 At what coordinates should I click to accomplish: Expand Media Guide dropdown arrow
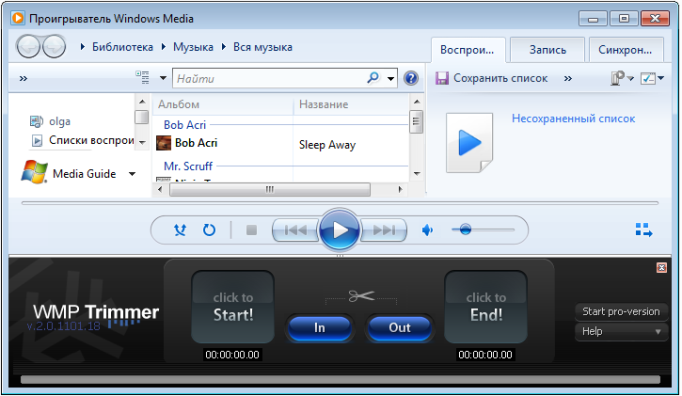pos(132,174)
